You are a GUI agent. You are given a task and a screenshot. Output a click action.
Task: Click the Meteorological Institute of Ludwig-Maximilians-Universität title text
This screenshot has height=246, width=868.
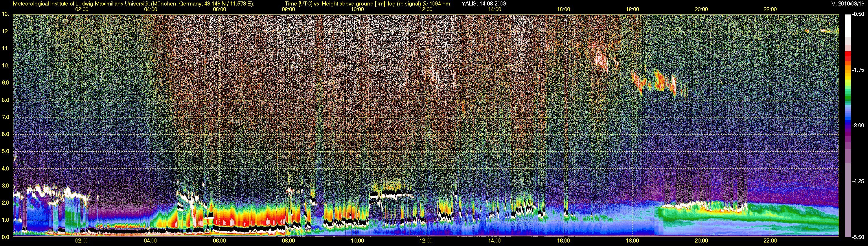[134, 4]
